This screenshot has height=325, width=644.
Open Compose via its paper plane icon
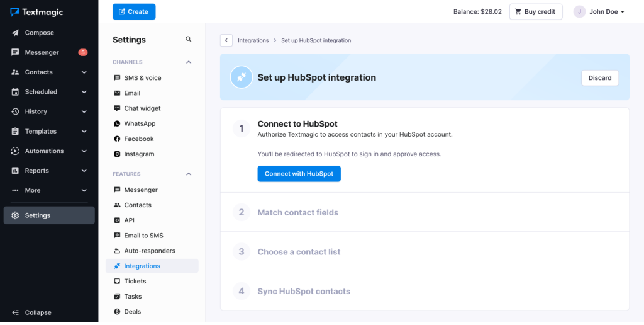click(x=15, y=33)
